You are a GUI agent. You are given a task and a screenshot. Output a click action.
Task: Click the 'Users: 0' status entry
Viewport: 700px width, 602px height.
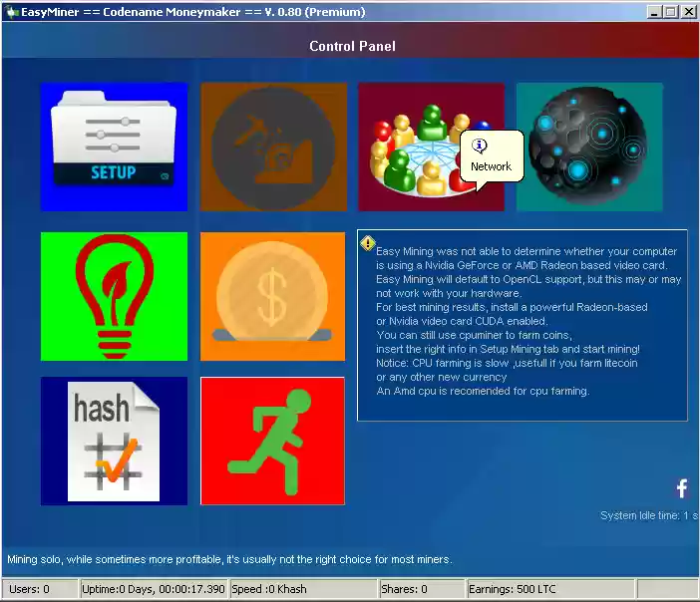pos(40,589)
